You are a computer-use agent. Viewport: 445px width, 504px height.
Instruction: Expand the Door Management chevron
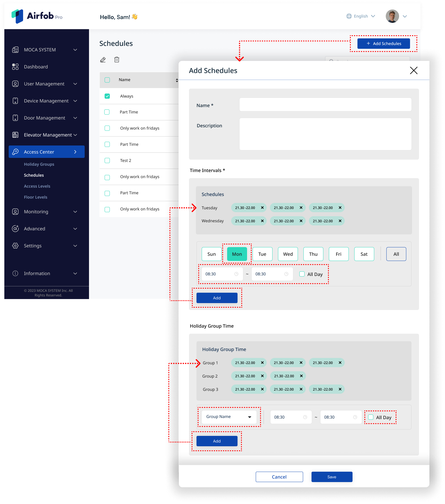click(x=75, y=118)
